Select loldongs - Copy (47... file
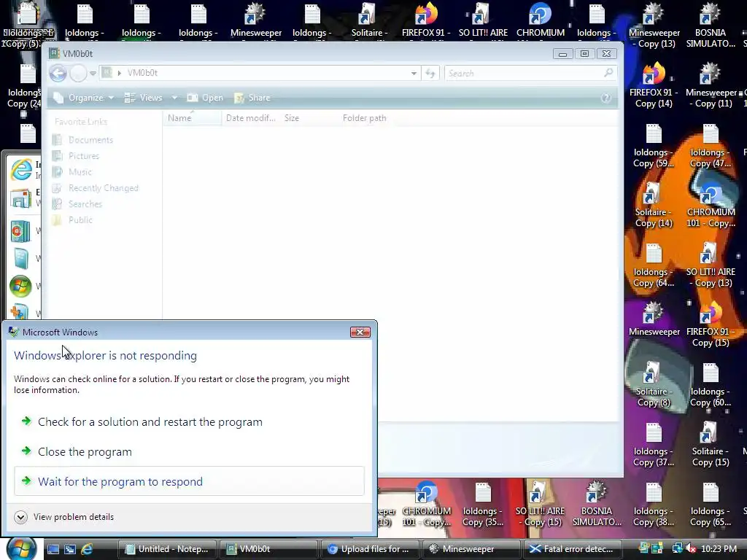Viewport: 747px width, 560px height. pos(711,146)
